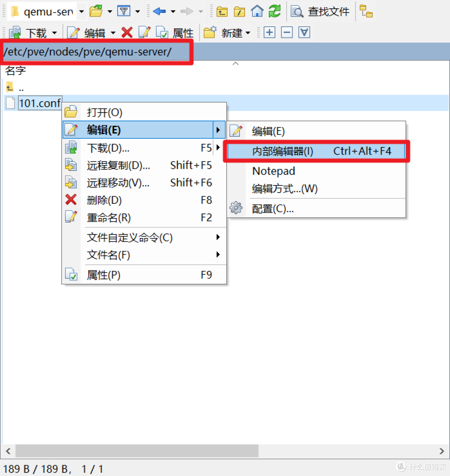Image resolution: width=450 pixels, height=476 pixels.
Task: Click the deselect minus toggle
Action: pos(287,32)
